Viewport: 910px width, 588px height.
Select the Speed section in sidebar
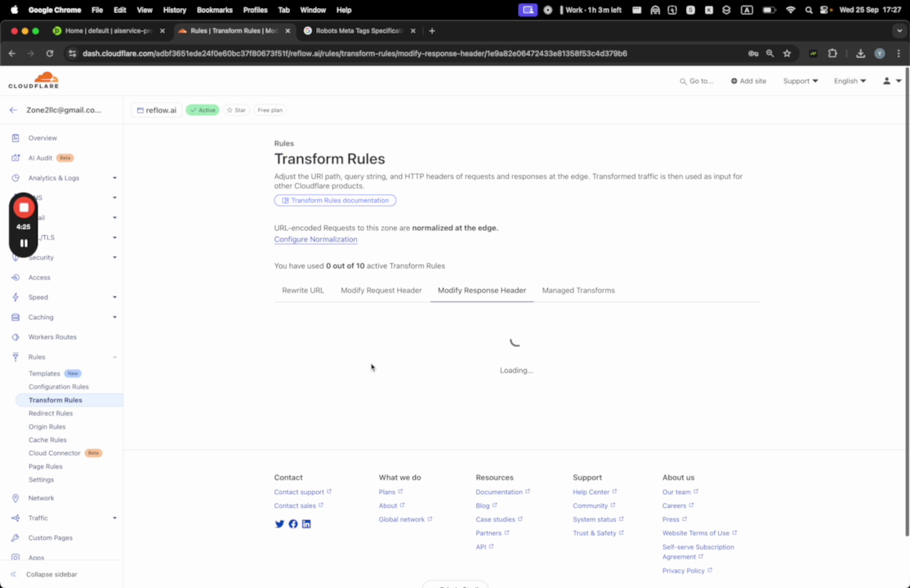pyautogui.click(x=38, y=297)
